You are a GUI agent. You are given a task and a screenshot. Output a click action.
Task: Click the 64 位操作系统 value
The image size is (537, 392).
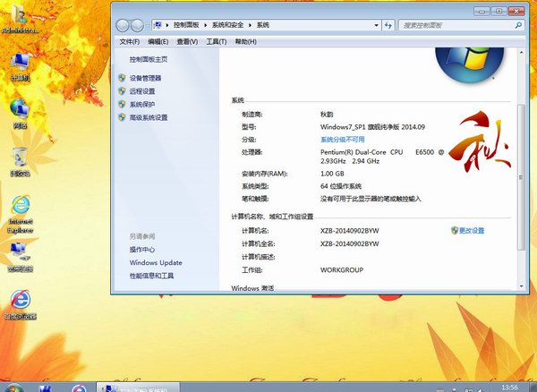click(x=341, y=186)
